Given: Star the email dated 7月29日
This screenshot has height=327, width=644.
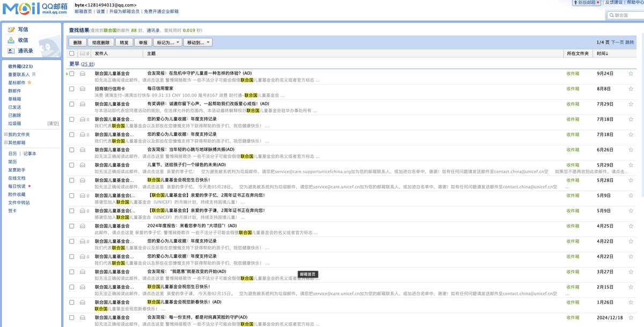Looking at the screenshot, I should point(631,104).
